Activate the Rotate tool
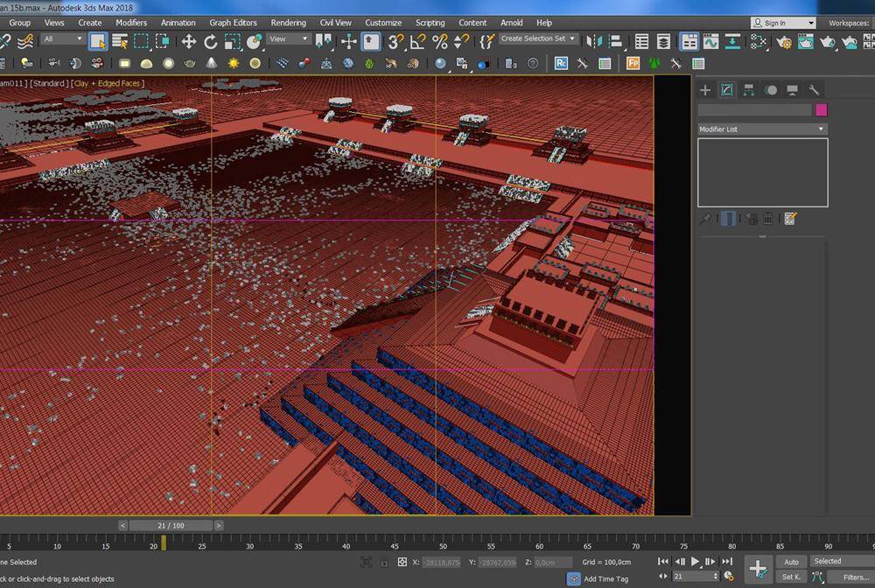 click(x=210, y=41)
